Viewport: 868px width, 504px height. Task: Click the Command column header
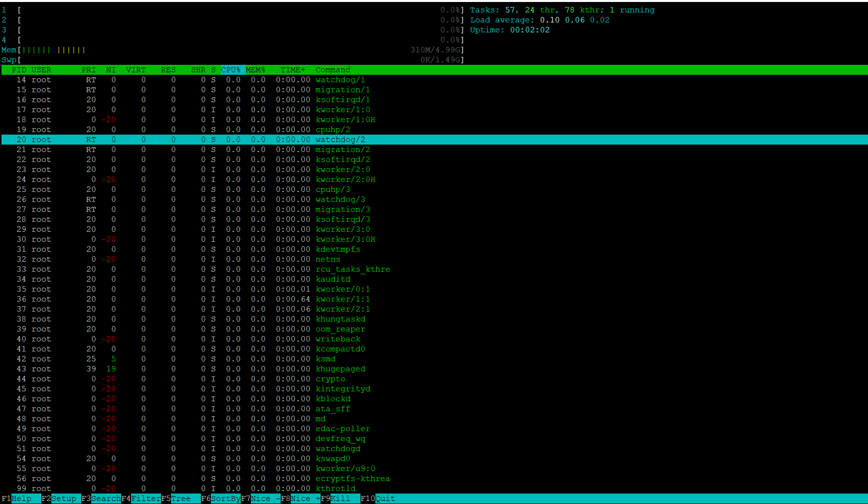[x=333, y=70]
